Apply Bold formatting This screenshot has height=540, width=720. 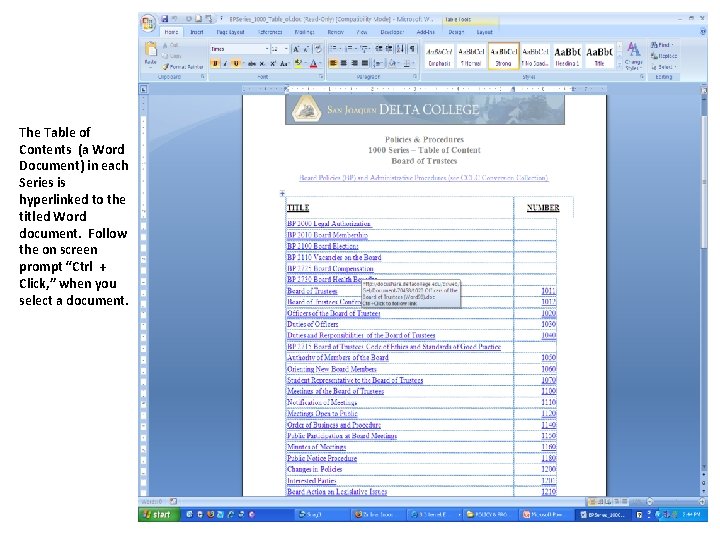pyautogui.click(x=214, y=63)
